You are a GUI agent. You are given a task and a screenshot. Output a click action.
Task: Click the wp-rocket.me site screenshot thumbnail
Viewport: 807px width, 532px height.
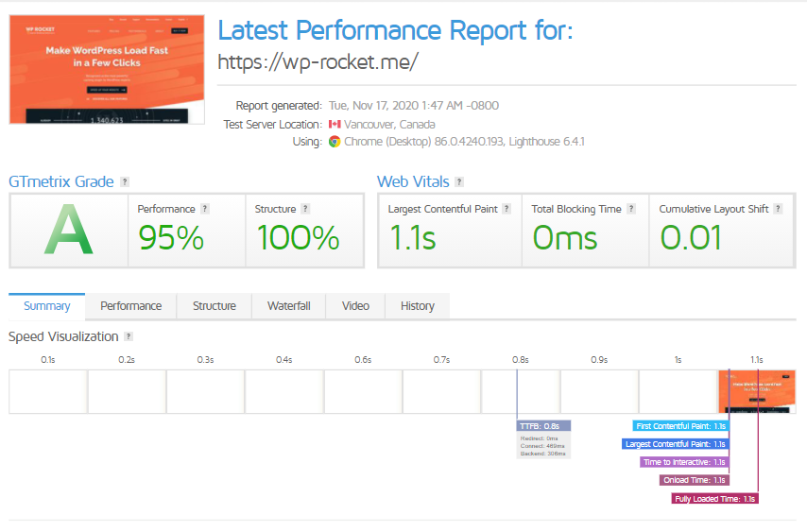[107, 70]
